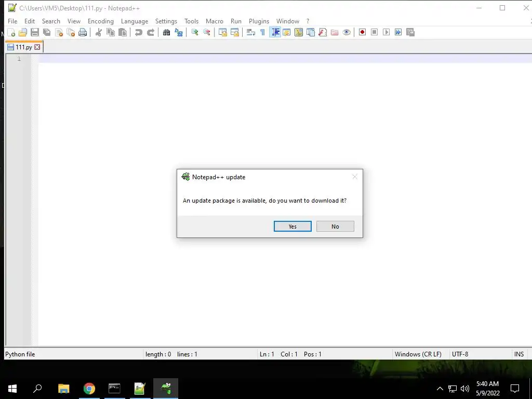Toggle the Folder as Workspace icon
Image resolution: width=532 pixels, height=399 pixels.
click(x=335, y=32)
